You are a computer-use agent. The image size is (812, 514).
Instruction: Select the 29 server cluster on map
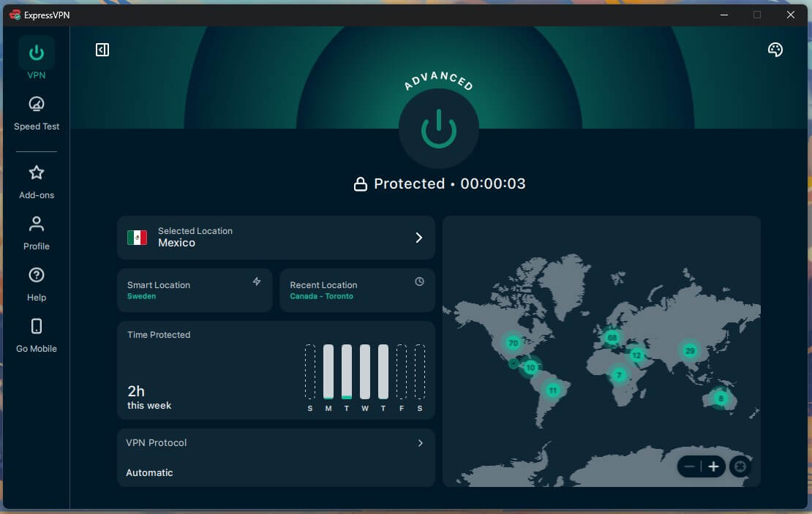pos(690,351)
